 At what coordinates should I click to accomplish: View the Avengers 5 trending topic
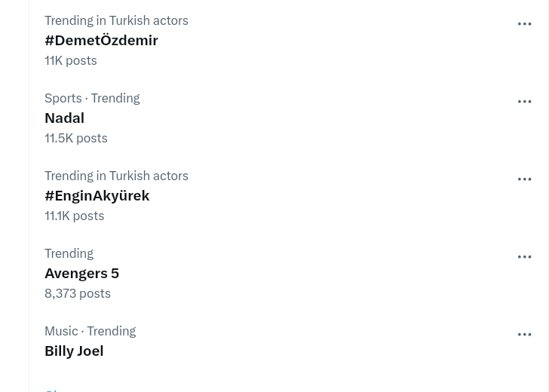81,273
